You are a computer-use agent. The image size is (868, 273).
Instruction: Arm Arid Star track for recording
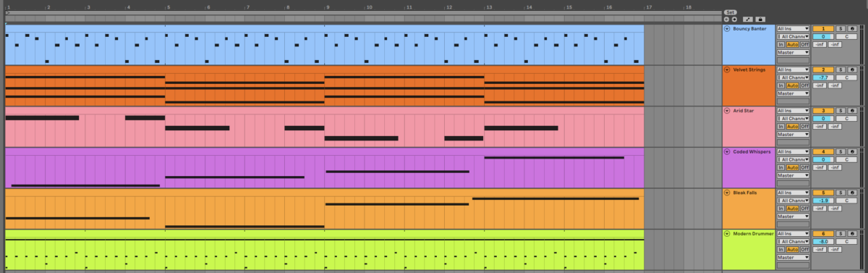pos(852,111)
